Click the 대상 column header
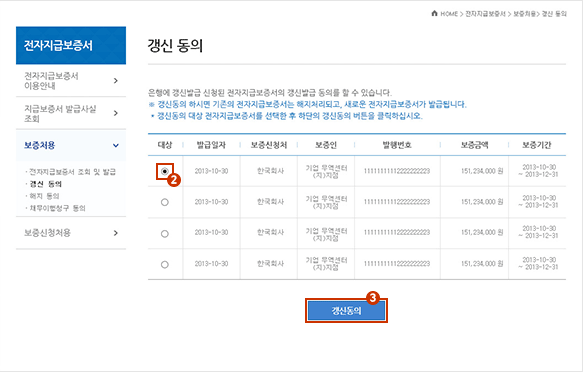 [x=165, y=145]
